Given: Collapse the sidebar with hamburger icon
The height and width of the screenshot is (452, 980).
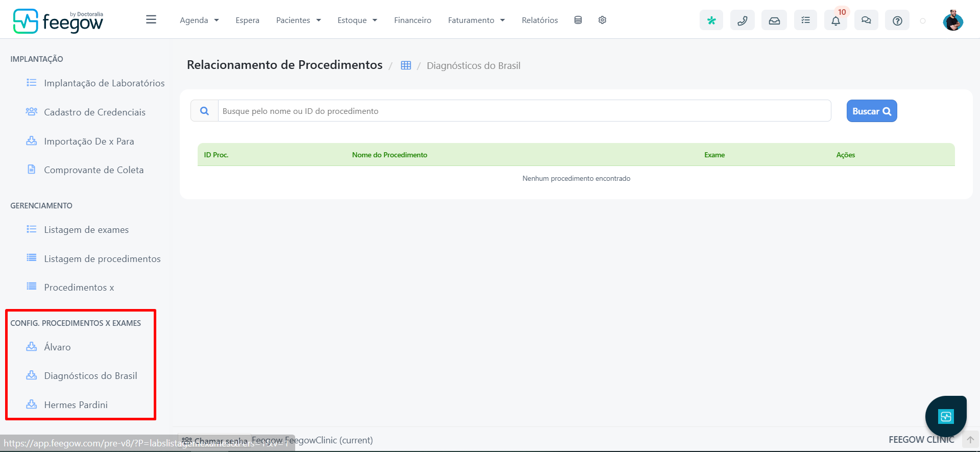Looking at the screenshot, I should click(x=151, y=19).
